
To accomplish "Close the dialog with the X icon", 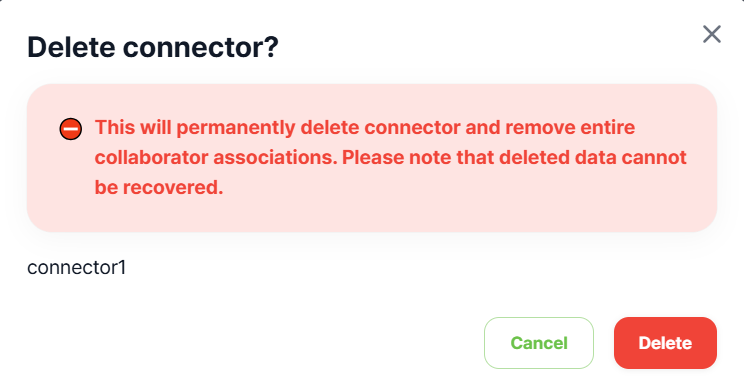I will 712,34.
